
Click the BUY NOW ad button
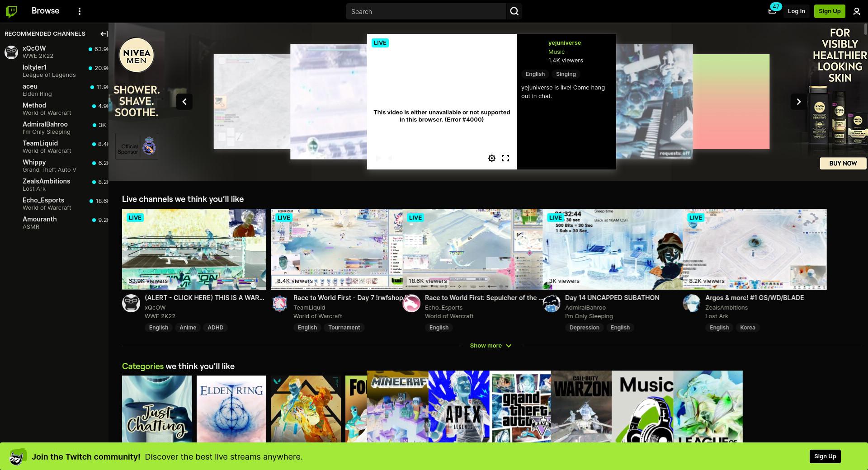coord(843,163)
